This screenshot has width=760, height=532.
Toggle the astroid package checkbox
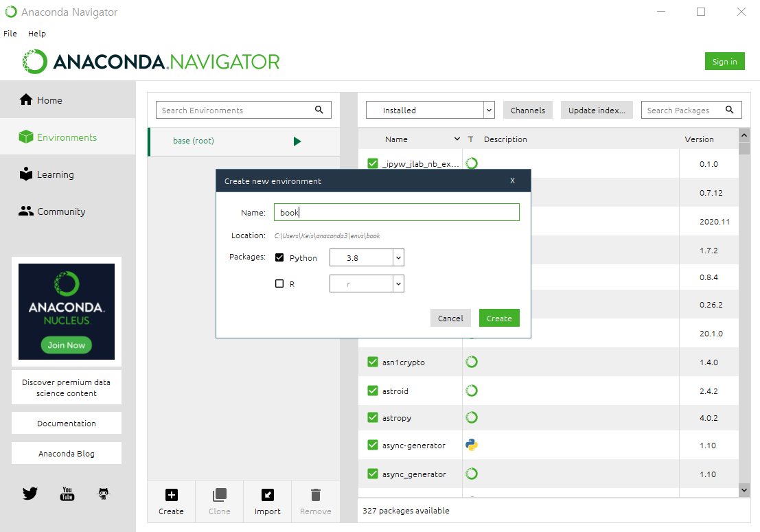(x=373, y=391)
